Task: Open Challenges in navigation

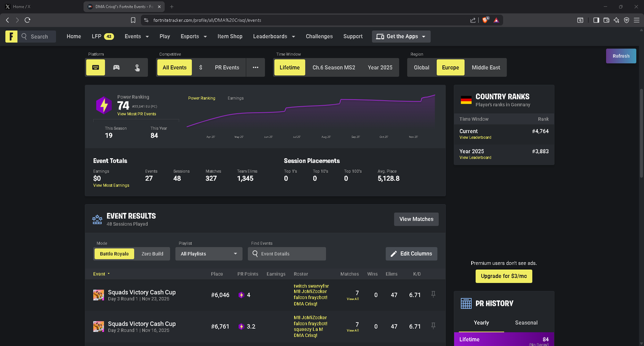Action: click(319, 36)
